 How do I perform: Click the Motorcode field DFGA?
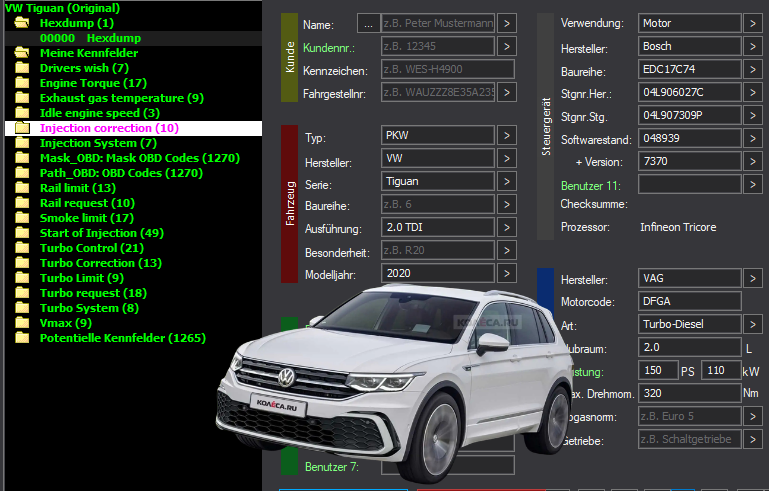pos(690,301)
